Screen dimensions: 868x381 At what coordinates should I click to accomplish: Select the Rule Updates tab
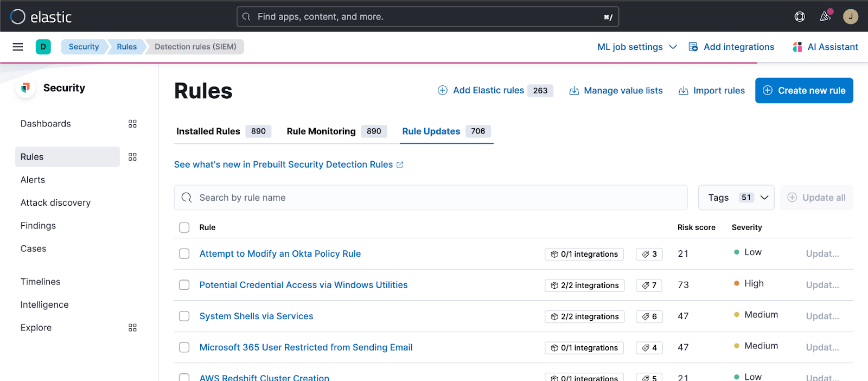point(446,131)
